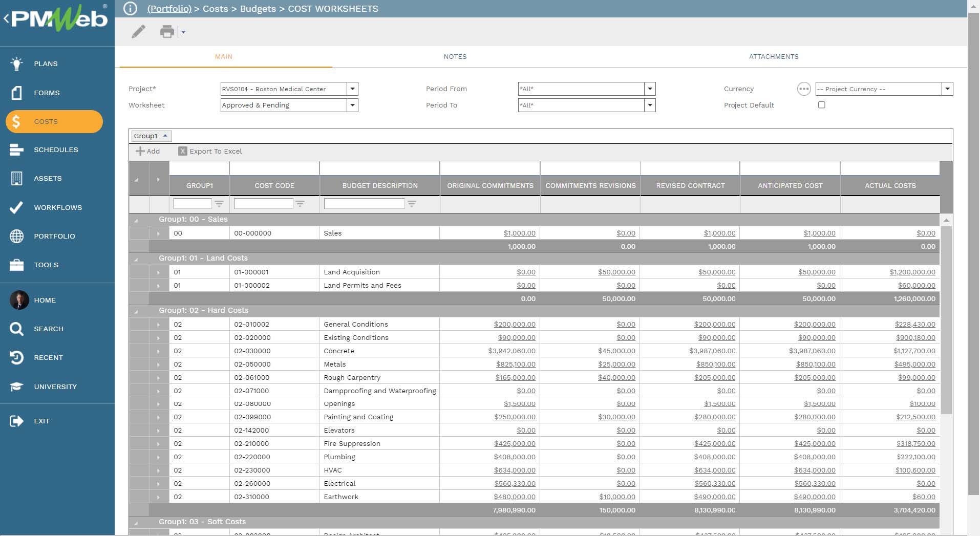Select the Costs sidebar item
The width and height of the screenshot is (980, 536).
(54, 121)
